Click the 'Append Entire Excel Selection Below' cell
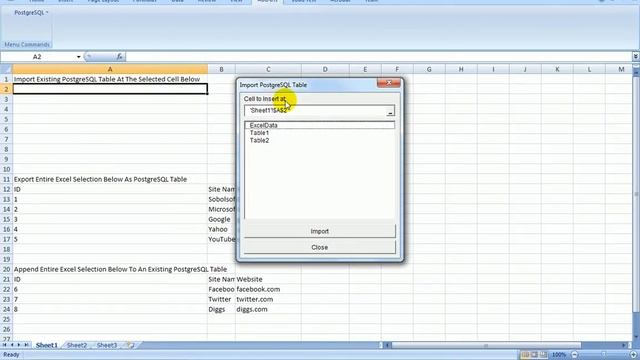640x360 pixels. (x=110, y=269)
